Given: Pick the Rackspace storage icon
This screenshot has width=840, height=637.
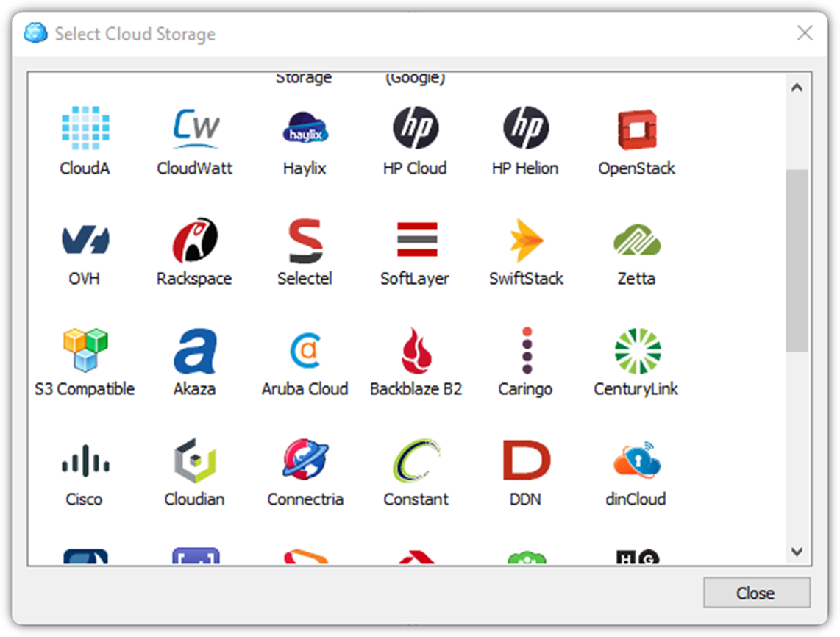Looking at the screenshot, I should (x=196, y=240).
